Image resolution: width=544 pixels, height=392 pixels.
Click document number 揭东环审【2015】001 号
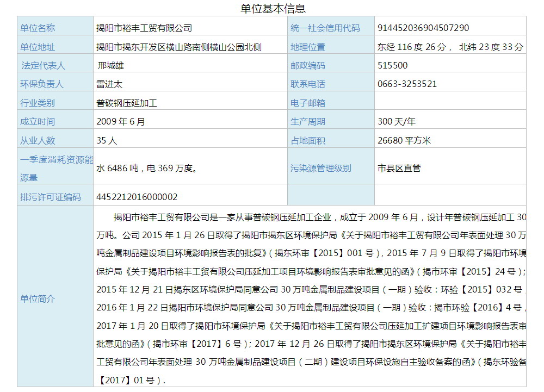(324, 253)
